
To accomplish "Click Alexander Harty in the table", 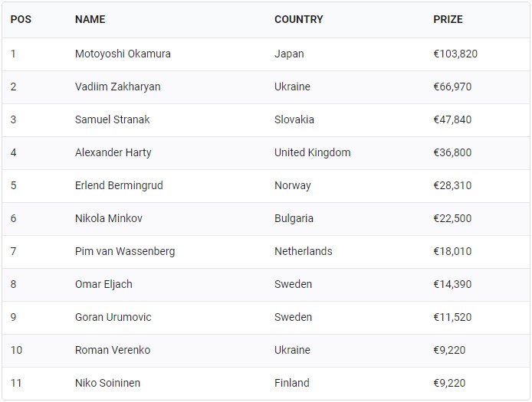I will [113, 153].
